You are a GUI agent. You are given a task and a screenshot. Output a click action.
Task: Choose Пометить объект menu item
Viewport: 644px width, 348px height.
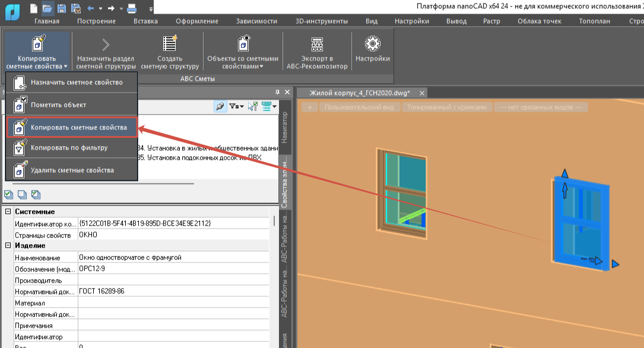71,105
